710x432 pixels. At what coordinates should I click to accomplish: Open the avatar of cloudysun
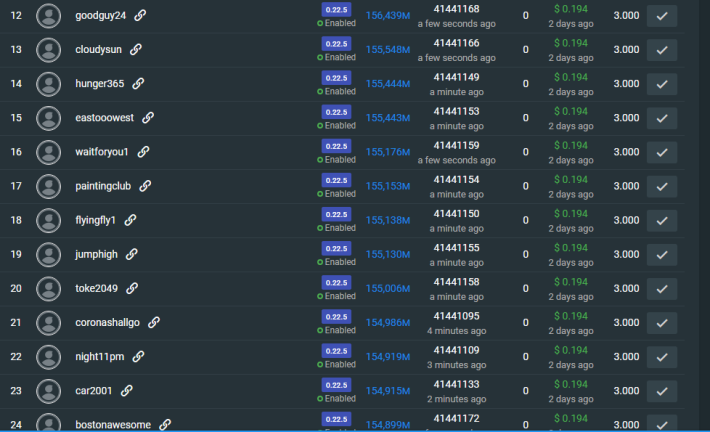click(x=48, y=50)
